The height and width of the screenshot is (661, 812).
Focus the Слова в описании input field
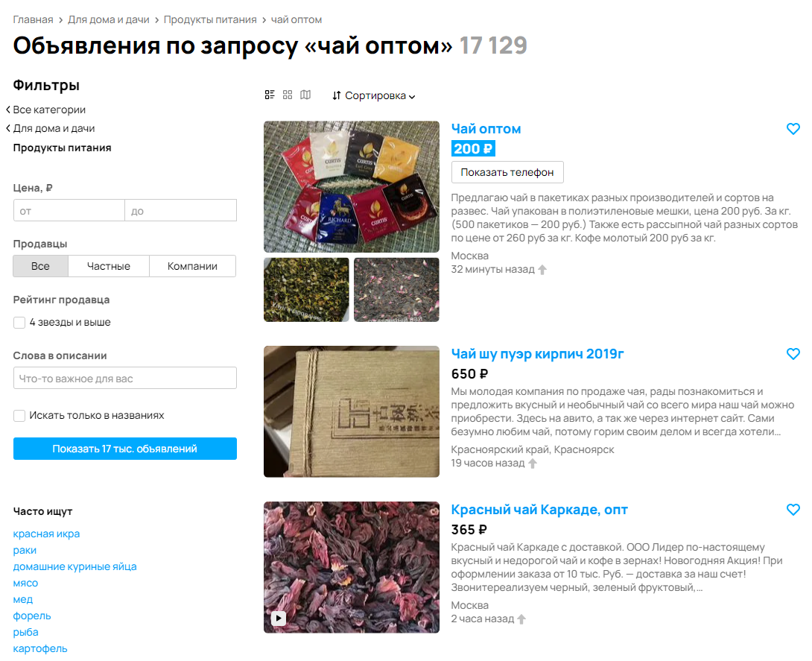125,378
